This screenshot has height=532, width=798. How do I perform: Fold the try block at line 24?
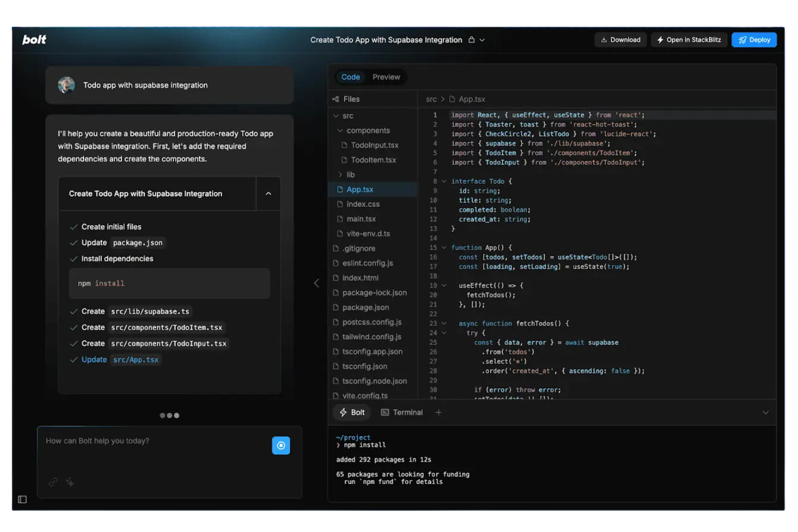click(444, 333)
